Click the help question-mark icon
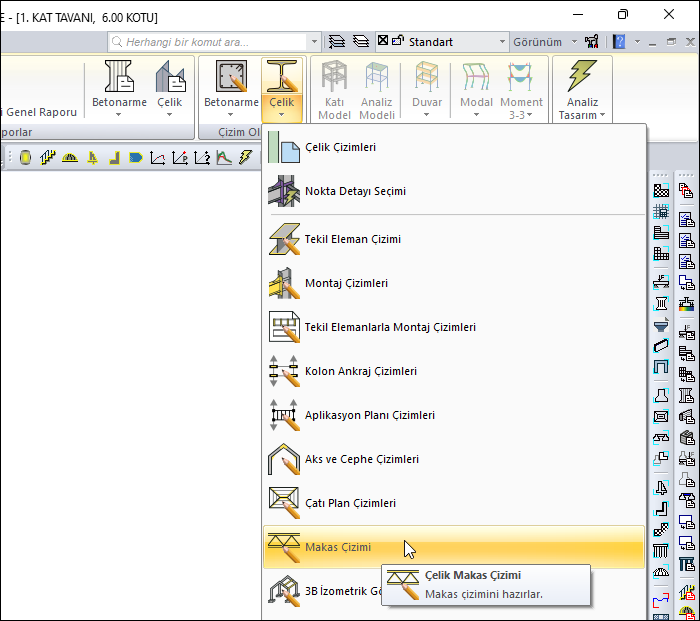 [619, 42]
